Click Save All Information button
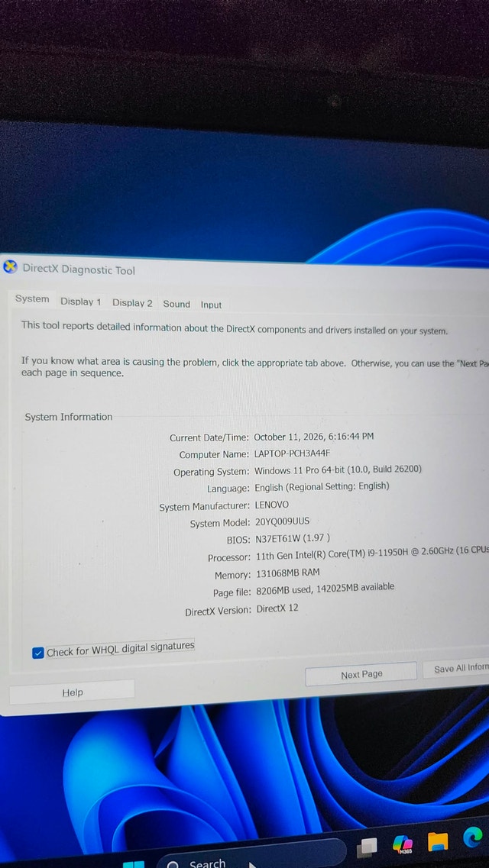The height and width of the screenshot is (868, 489). point(456,668)
